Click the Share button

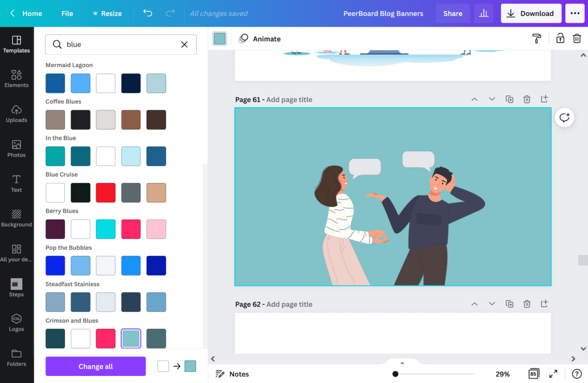click(453, 13)
